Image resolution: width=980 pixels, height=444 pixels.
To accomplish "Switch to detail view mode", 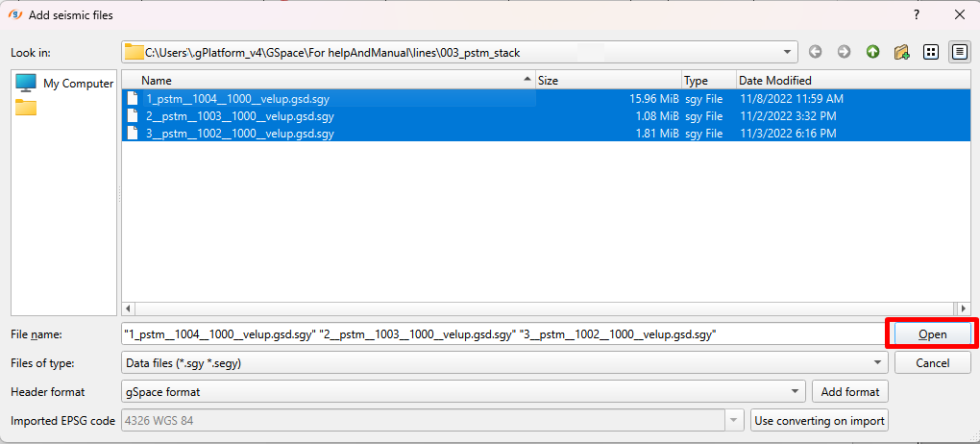I will click(959, 53).
